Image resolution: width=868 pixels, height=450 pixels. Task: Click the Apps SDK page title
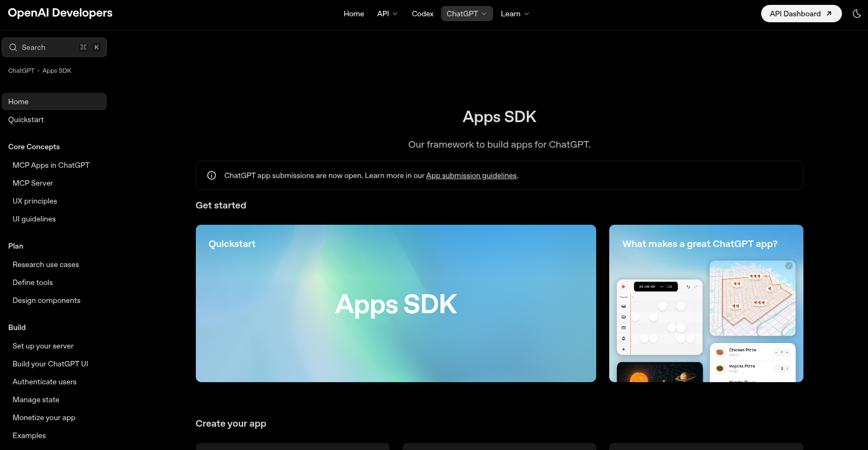[500, 117]
